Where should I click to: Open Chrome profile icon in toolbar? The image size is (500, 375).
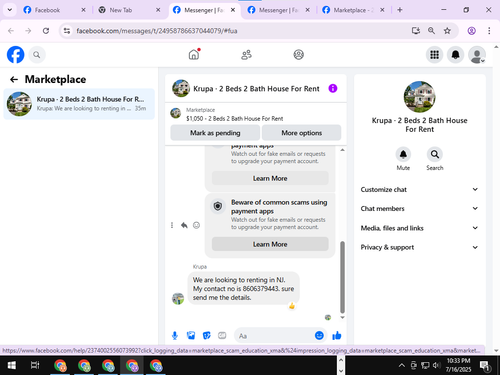(x=471, y=31)
